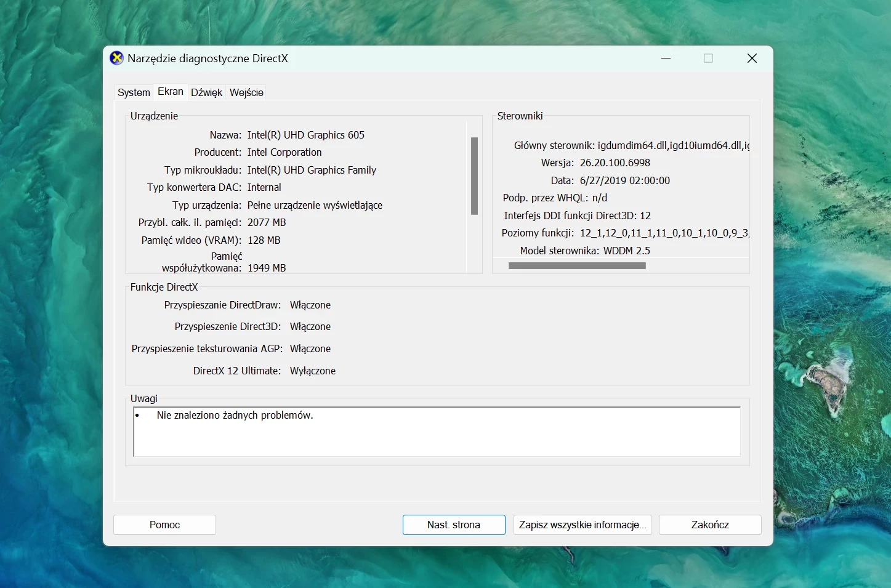Click the "1949 MB" shared memory value
This screenshot has height=588, width=891.
[267, 268]
